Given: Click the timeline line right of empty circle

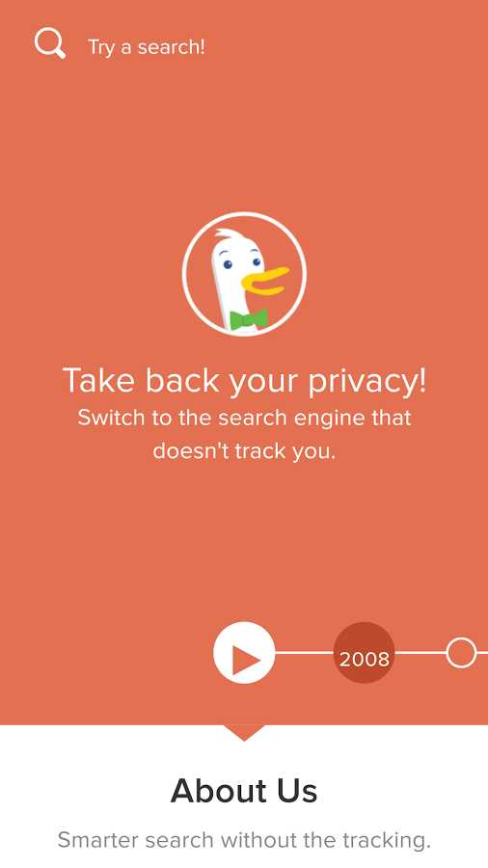Looking at the screenshot, I should pyautogui.click(x=482, y=653).
